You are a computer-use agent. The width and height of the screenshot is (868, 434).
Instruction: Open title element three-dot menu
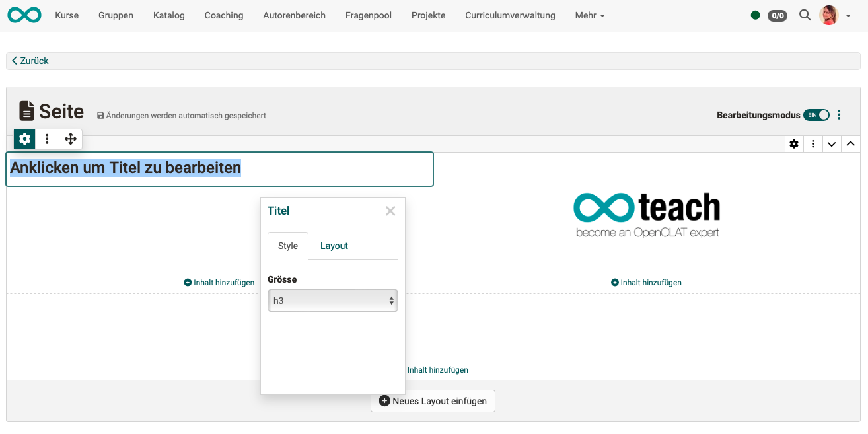point(47,139)
